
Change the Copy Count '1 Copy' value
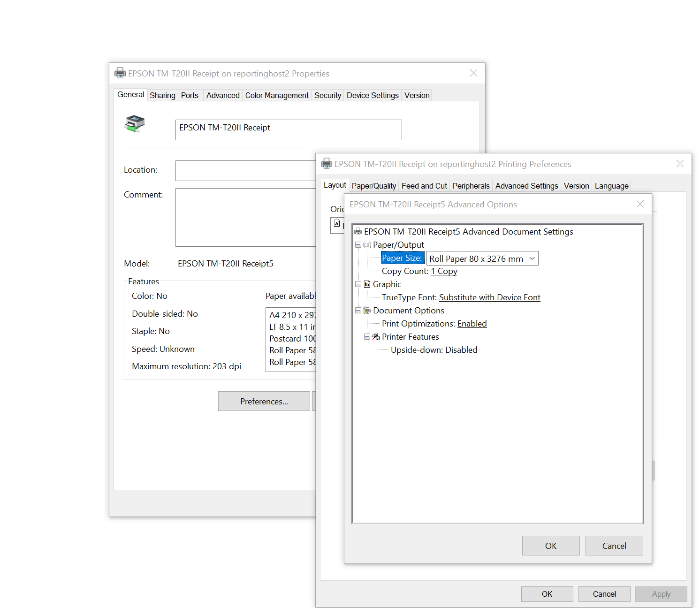coord(444,271)
